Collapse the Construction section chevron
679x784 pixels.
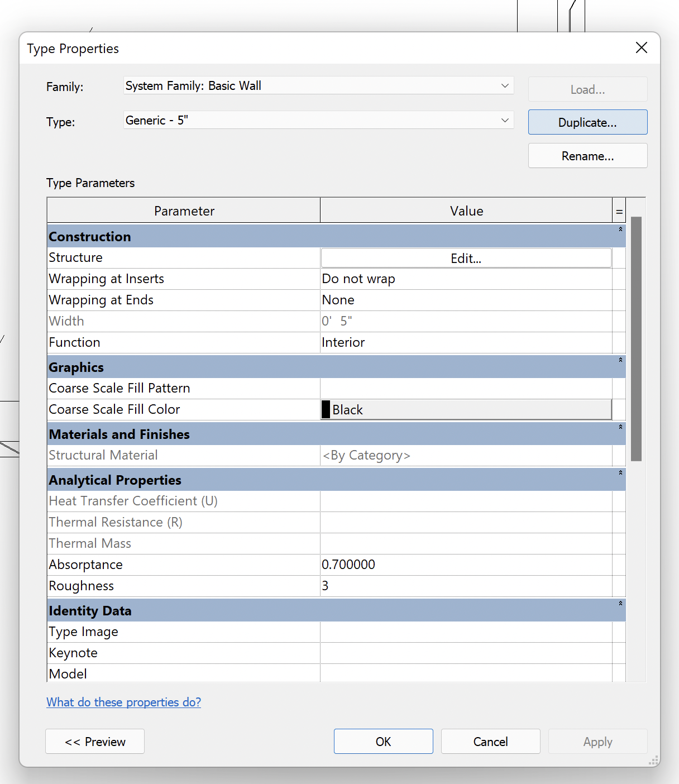tap(620, 229)
